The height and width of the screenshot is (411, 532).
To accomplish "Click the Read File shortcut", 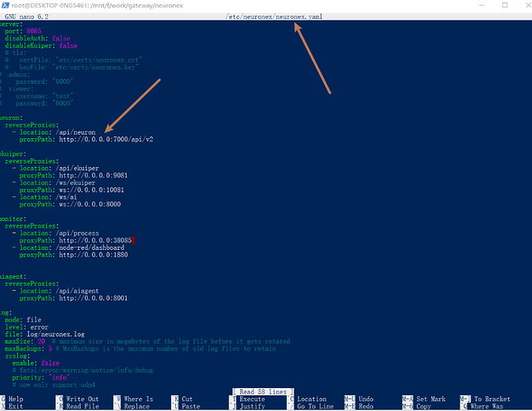I will (83, 406).
